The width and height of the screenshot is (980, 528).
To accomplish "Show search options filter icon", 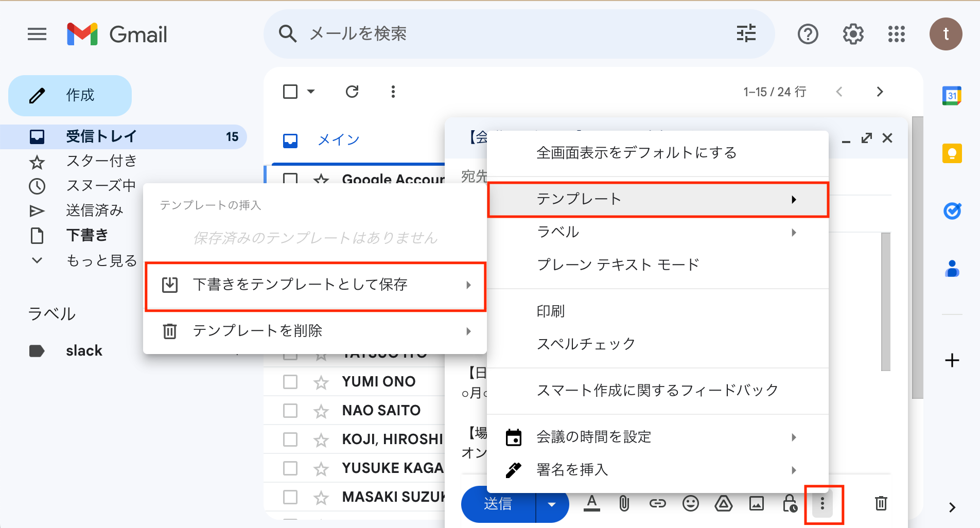I will tap(746, 34).
